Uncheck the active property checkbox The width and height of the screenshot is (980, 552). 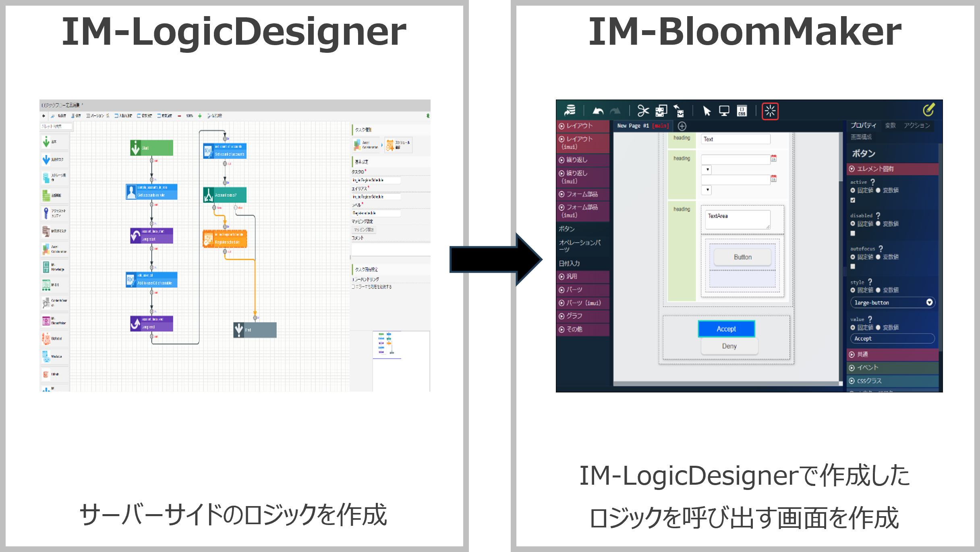coord(853,200)
